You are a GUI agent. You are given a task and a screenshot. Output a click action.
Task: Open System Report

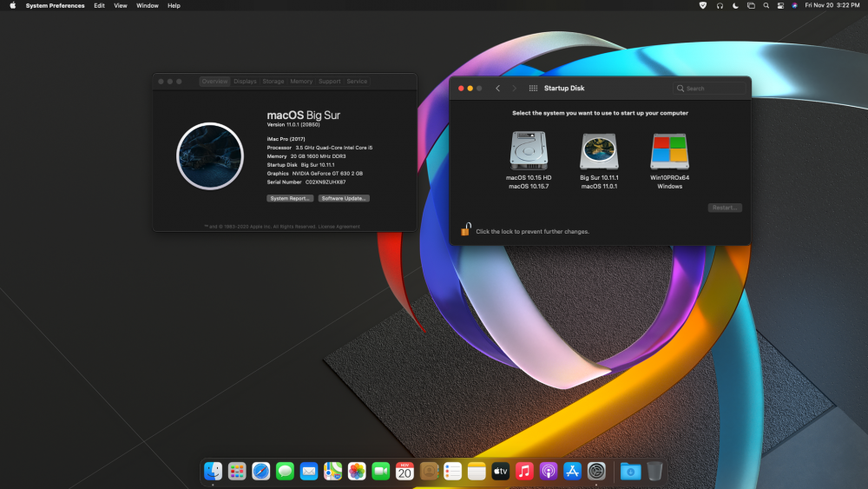(290, 198)
